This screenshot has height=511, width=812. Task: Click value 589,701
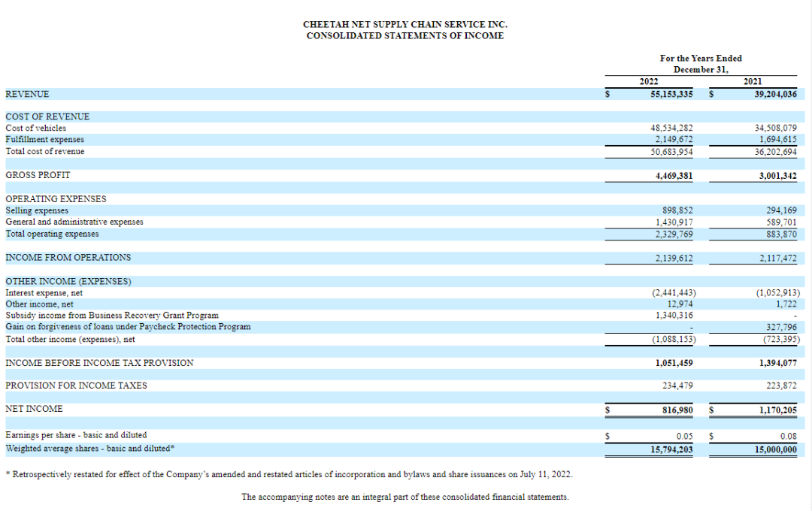(781, 222)
